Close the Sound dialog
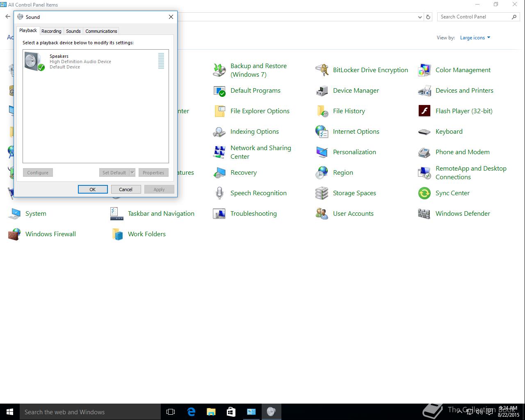 pos(171,17)
